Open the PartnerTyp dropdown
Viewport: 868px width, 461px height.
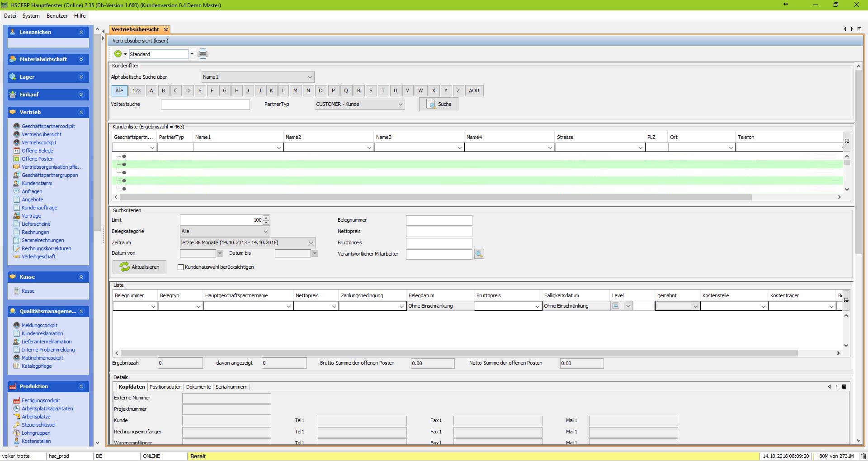click(x=359, y=104)
